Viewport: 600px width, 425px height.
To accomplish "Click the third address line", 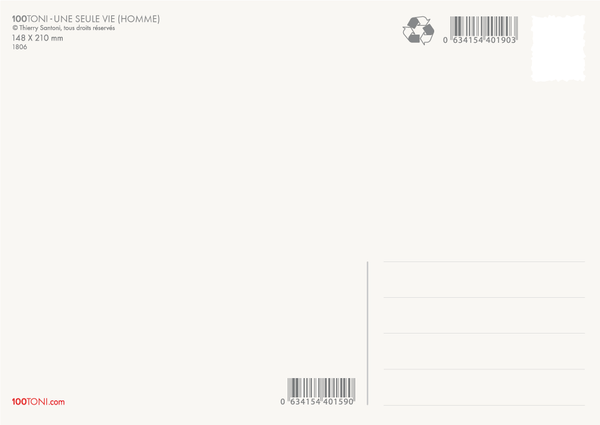I will pos(484,334).
